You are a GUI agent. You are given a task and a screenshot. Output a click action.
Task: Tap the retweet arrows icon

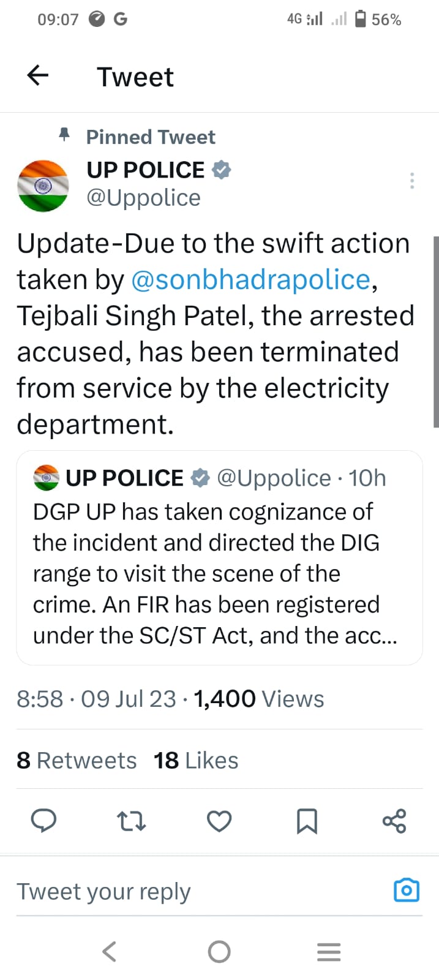coord(131,821)
